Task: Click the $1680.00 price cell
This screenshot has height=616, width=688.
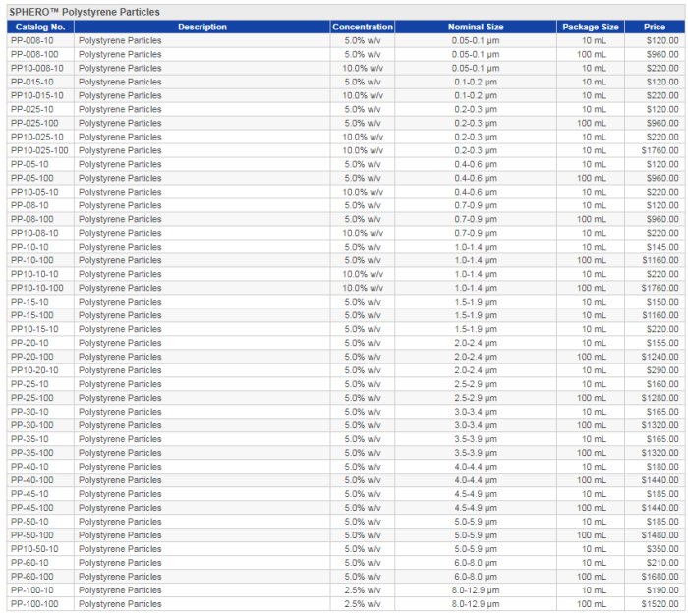Action: pyautogui.click(x=659, y=577)
